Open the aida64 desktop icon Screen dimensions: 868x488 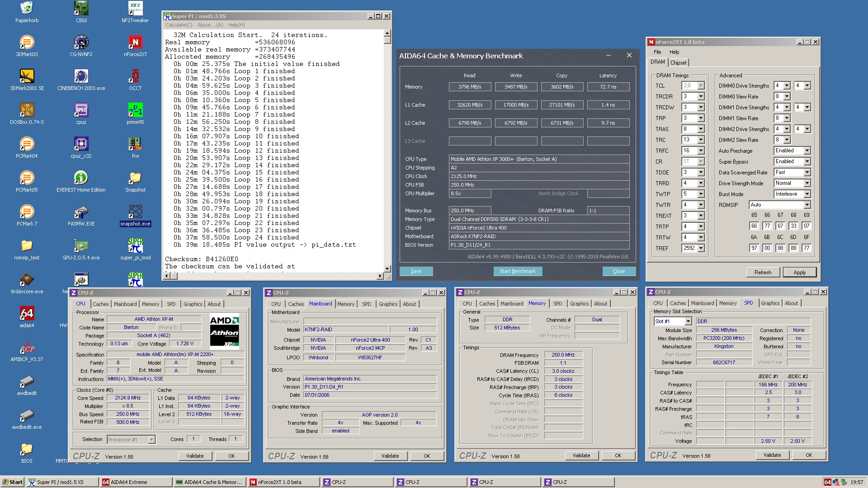27,317
